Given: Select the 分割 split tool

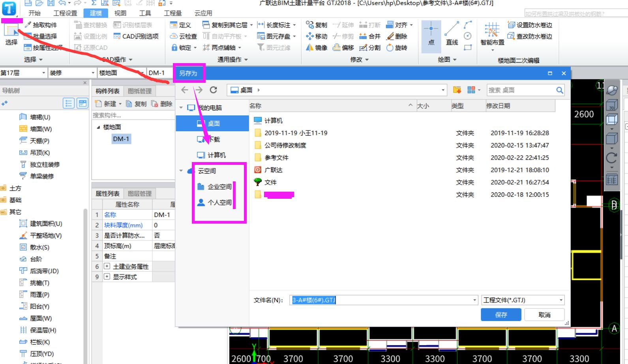Looking at the screenshot, I should pyautogui.click(x=370, y=48).
